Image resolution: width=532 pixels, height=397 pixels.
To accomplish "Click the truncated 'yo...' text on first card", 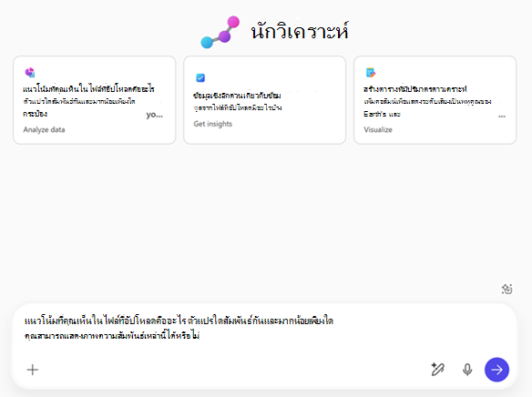I will (x=154, y=115).
